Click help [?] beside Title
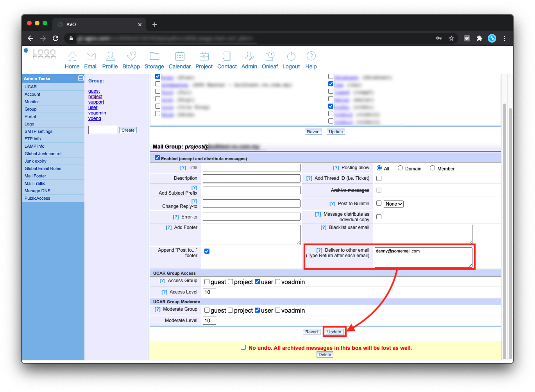Viewport: 535px width, 392px height. coord(183,168)
